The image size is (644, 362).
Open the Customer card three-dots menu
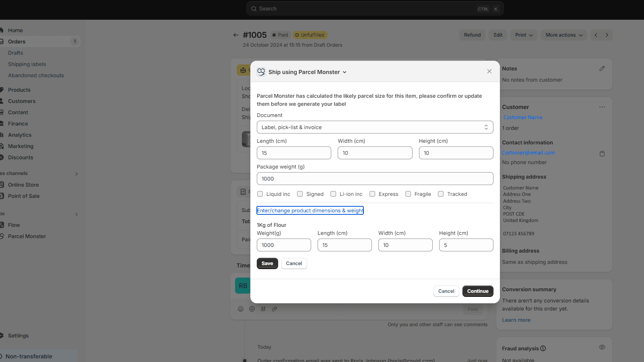click(x=602, y=107)
